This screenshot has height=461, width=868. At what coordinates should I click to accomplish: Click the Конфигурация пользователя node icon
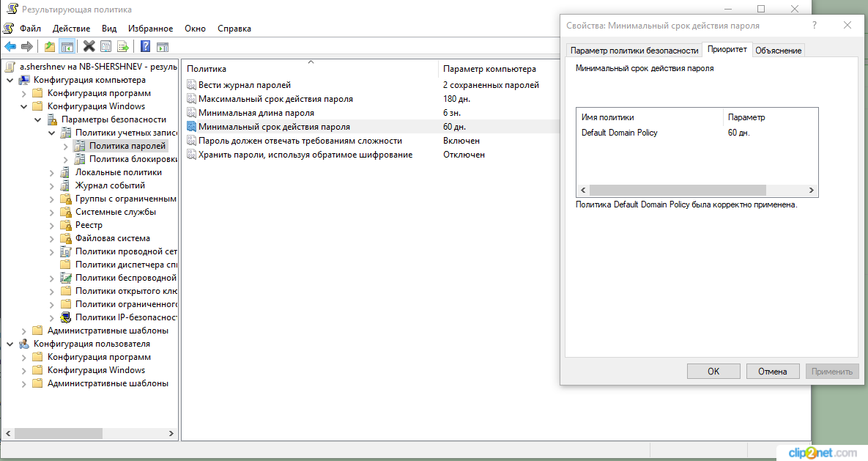click(x=24, y=344)
